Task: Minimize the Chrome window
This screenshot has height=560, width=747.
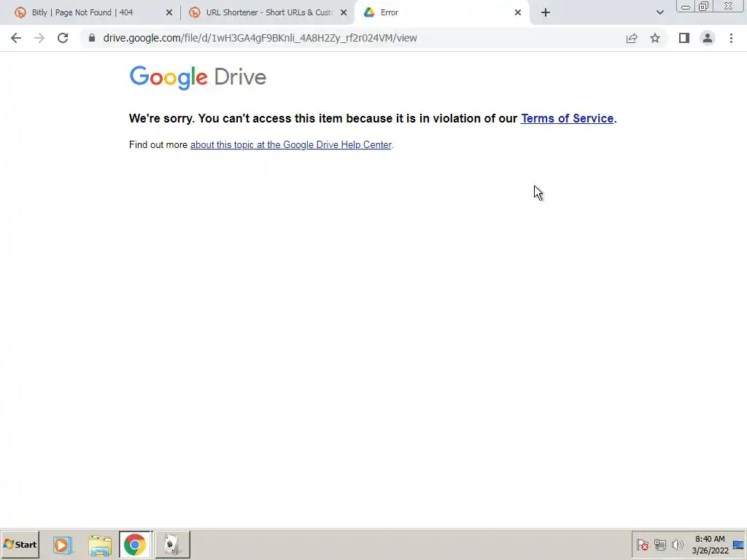Action: (x=686, y=7)
